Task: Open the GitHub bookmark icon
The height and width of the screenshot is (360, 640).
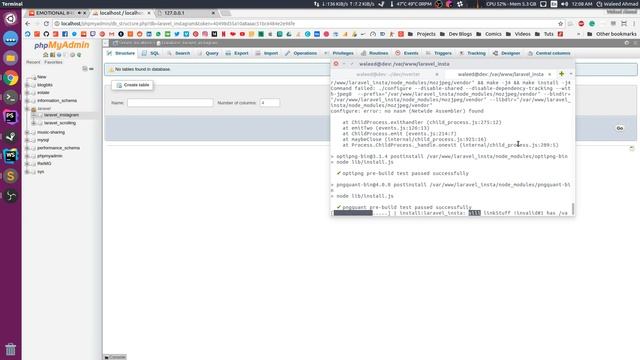Action: tap(46, 34)
